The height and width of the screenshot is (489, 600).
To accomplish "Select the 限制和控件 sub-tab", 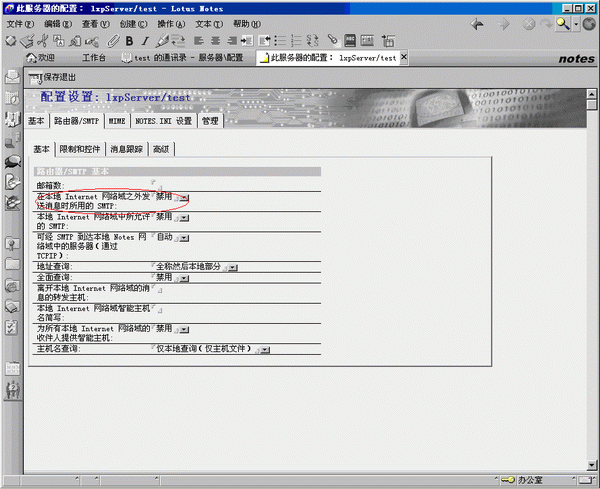I will click(80, 149).
